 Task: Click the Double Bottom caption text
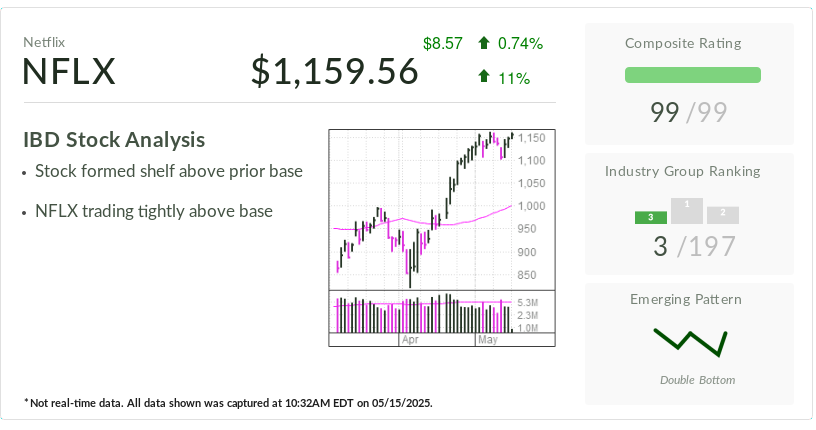click(697, 380)
